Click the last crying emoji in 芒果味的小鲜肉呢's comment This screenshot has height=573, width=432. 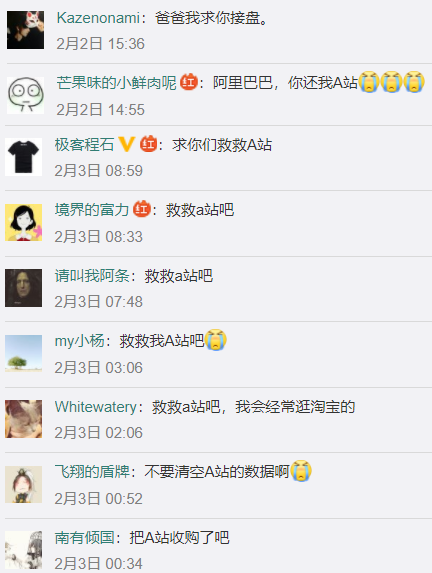click(x=414, y=82)
